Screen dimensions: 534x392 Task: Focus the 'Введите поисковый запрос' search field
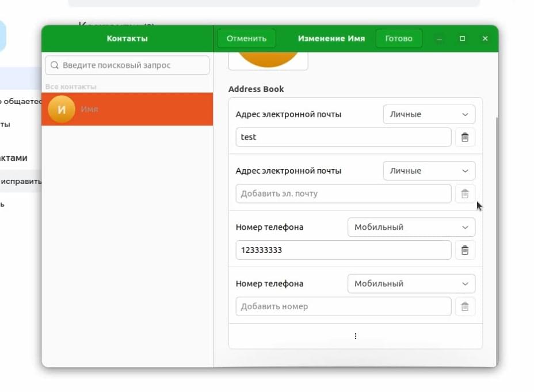point(127,65)
